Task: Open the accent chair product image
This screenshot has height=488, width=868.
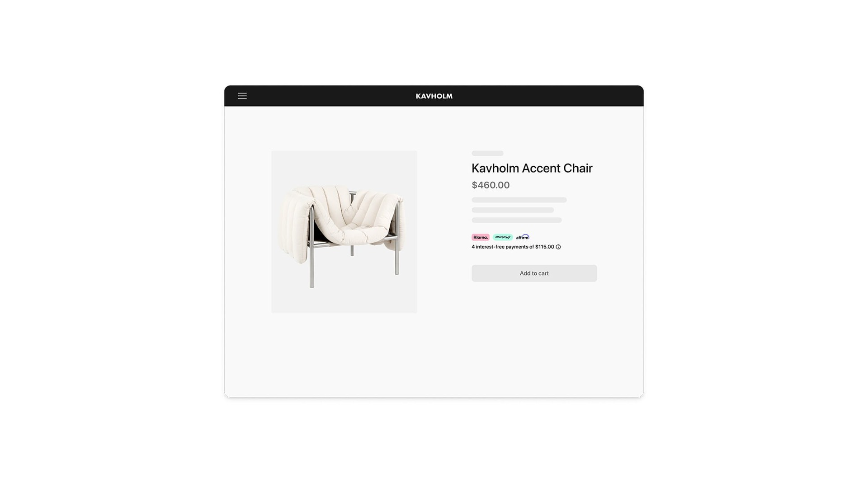Action: click(344, 232)
